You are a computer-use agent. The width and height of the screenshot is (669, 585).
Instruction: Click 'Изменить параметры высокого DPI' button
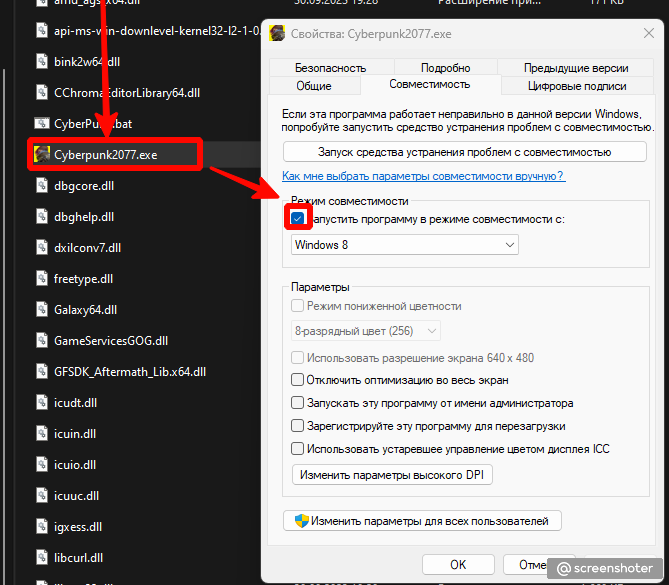coord(392,475)
